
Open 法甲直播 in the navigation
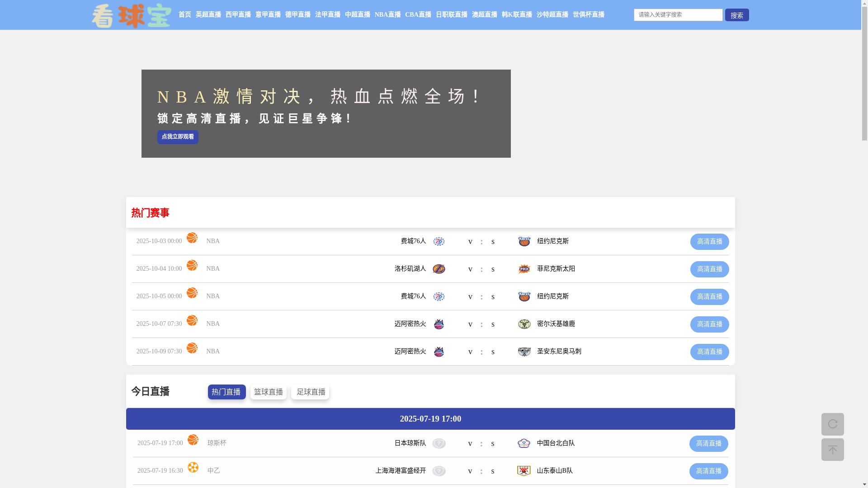tap(328, 15)
